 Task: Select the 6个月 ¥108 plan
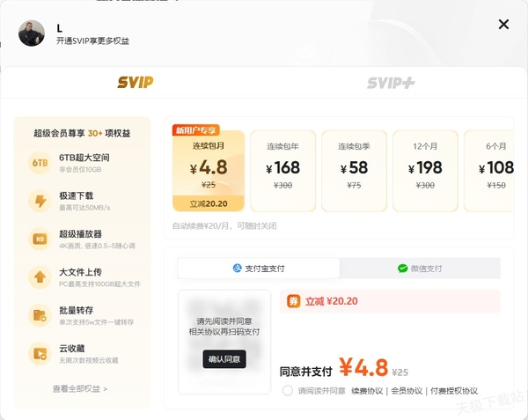click(x=489, y=171)
